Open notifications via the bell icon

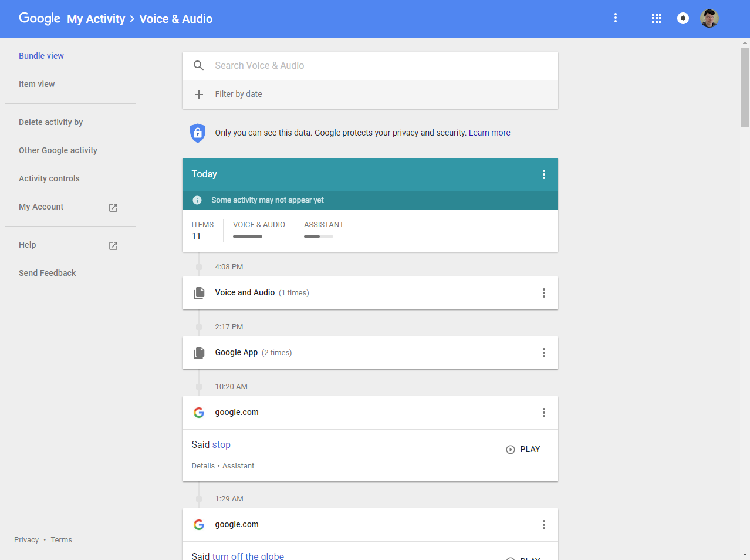683,18
